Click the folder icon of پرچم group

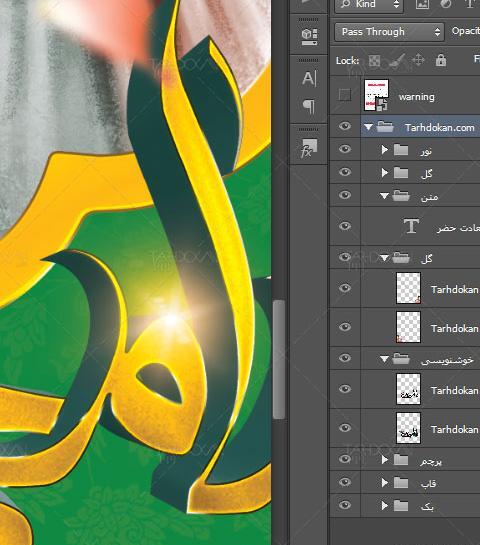click(401, 459)
